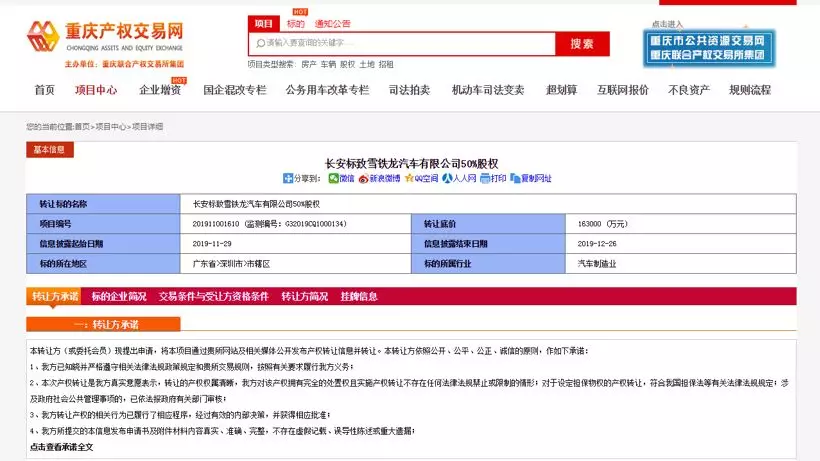Open 国企混改专栏 navigation item
The height and width of the screenshot is (461, 820).
coord(235,90)
